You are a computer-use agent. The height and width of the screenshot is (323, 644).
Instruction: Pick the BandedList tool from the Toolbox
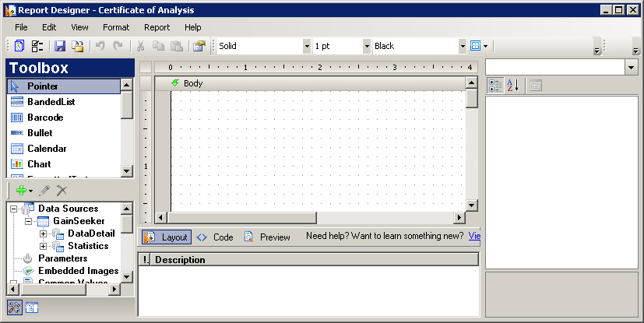(51, 102)
